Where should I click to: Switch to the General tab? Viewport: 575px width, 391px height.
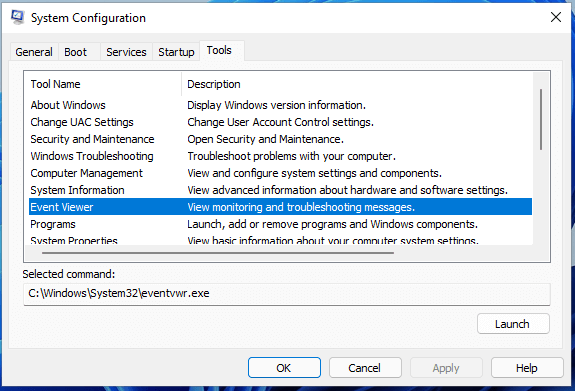click(34, 52)
